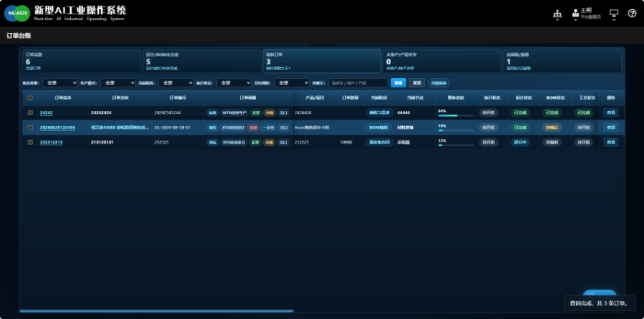Click the blue 搜索 search button

pyautogui.click(x=399, y=82)
